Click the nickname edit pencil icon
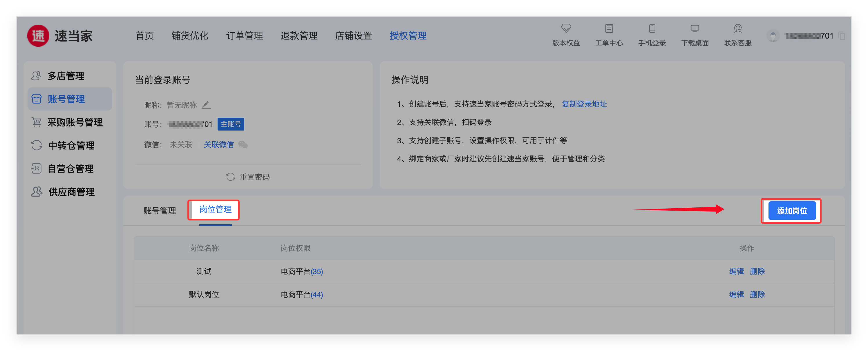The image size is (868, 351). pyautogui.click(x=206, y=105)
